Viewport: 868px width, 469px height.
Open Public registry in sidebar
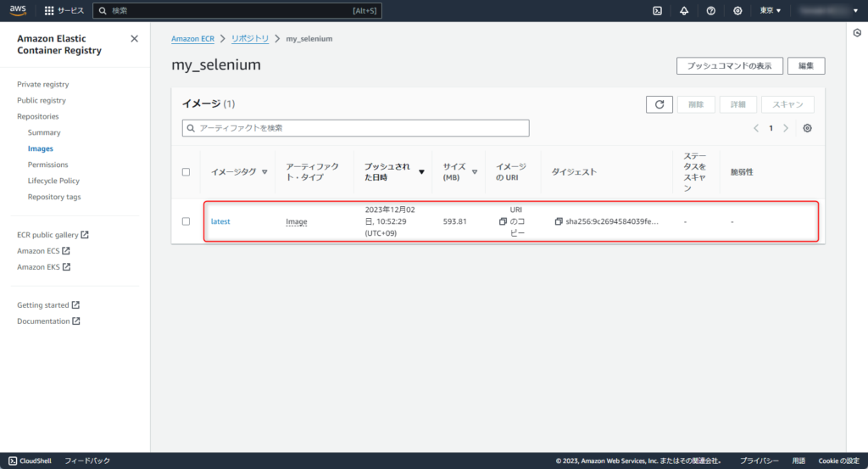tap(41, 100)
